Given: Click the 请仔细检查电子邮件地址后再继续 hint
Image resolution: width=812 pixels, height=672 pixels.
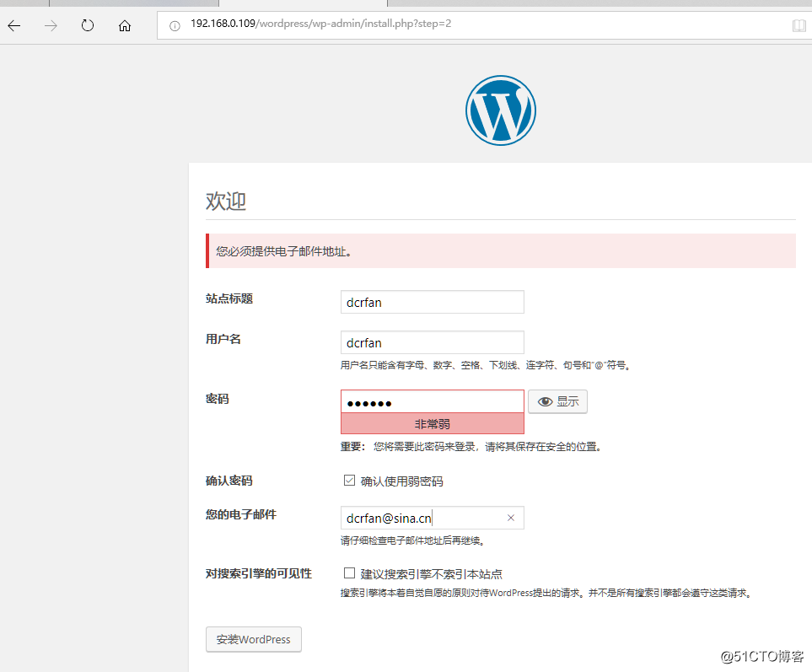Looking at the screenshot, I should 412,541.
